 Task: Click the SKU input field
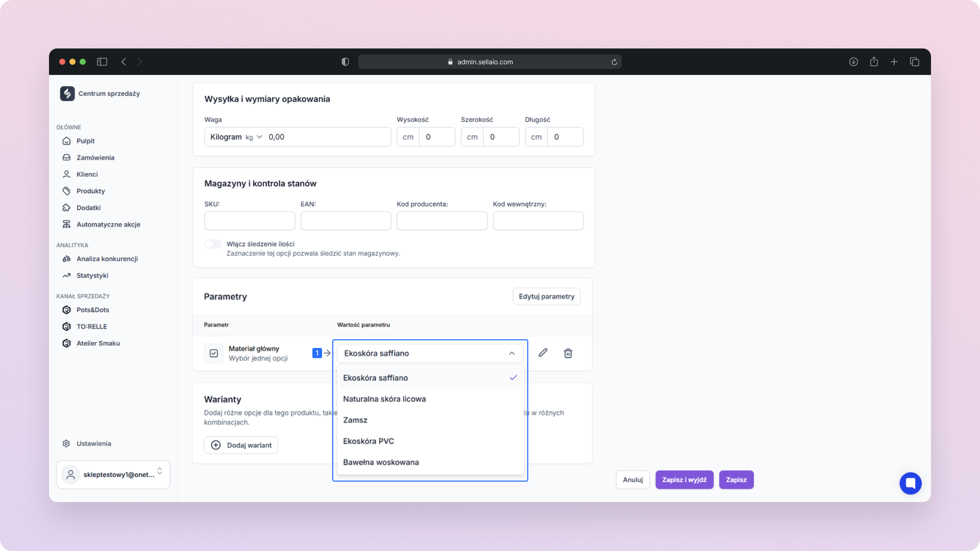(x=250, y=221)
